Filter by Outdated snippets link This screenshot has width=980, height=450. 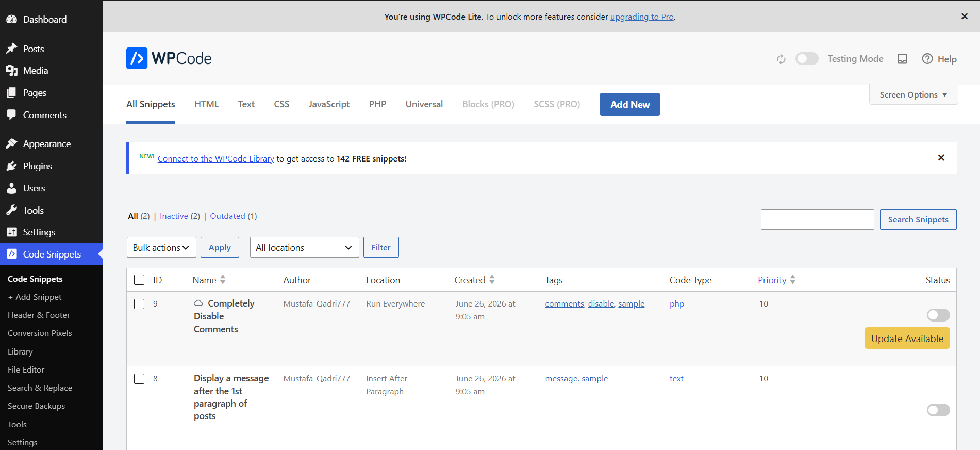227,216
